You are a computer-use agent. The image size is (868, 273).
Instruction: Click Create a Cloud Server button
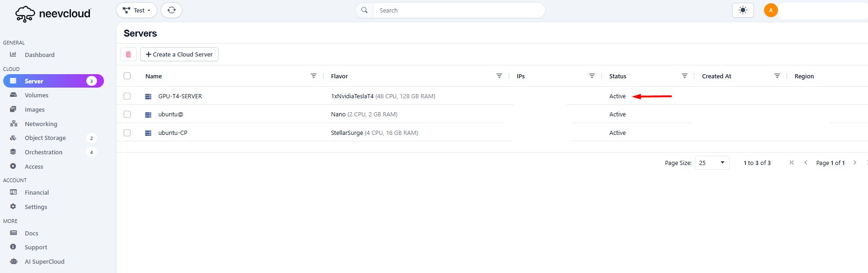[179, 54]
